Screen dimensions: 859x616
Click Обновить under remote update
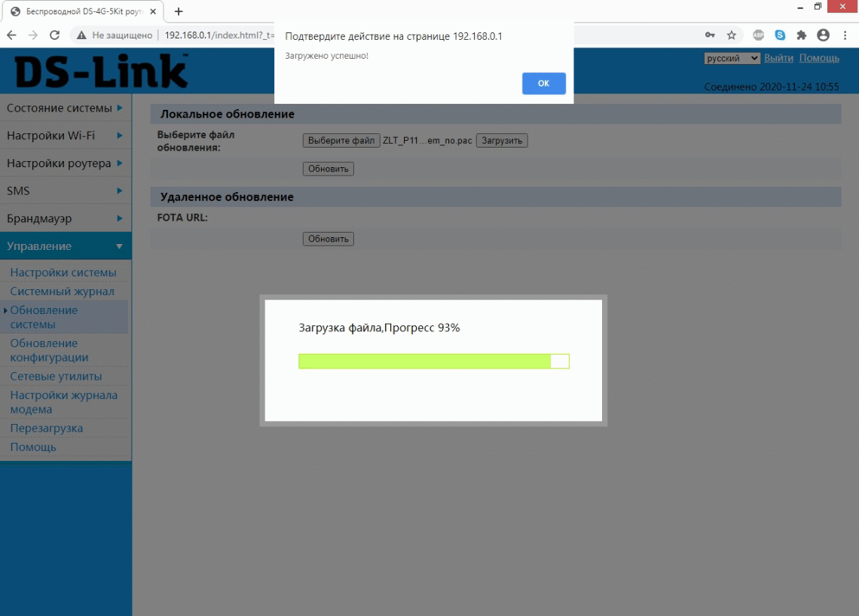(x=328, y=239)
